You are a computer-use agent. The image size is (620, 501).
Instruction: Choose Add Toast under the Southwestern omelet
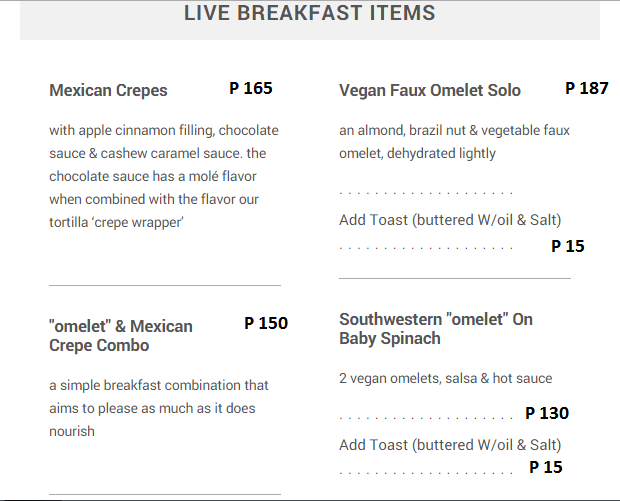point(450,445)
